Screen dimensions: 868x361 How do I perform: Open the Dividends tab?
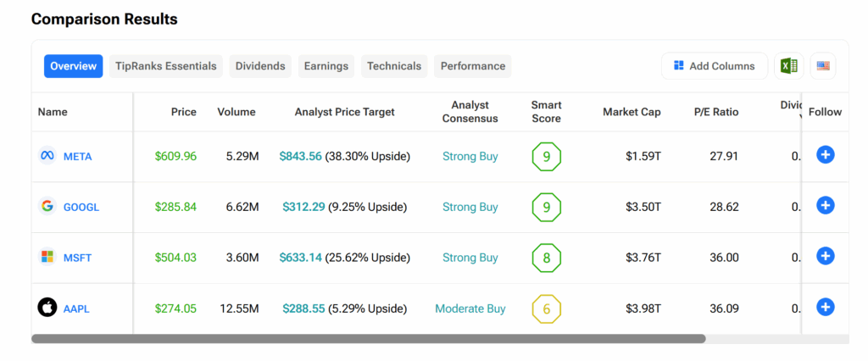(260, 66)
